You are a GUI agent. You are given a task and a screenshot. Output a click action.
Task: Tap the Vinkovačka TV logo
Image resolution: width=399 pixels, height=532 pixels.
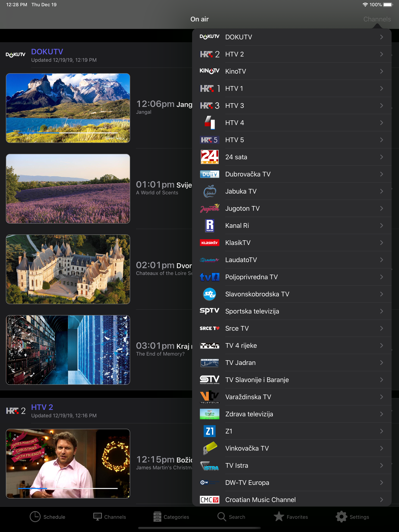point(210,448)
